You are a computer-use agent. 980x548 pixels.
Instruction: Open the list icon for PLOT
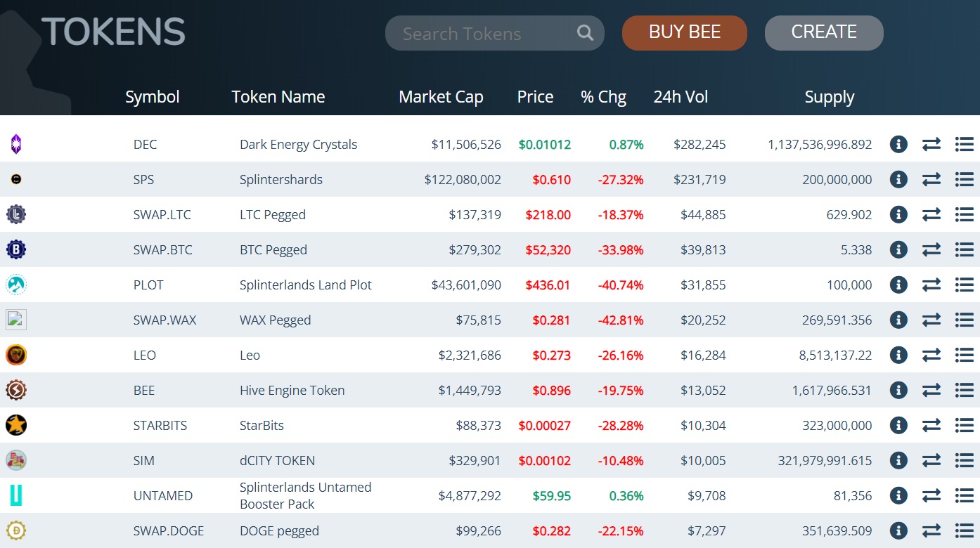click(x=965, y=285)
